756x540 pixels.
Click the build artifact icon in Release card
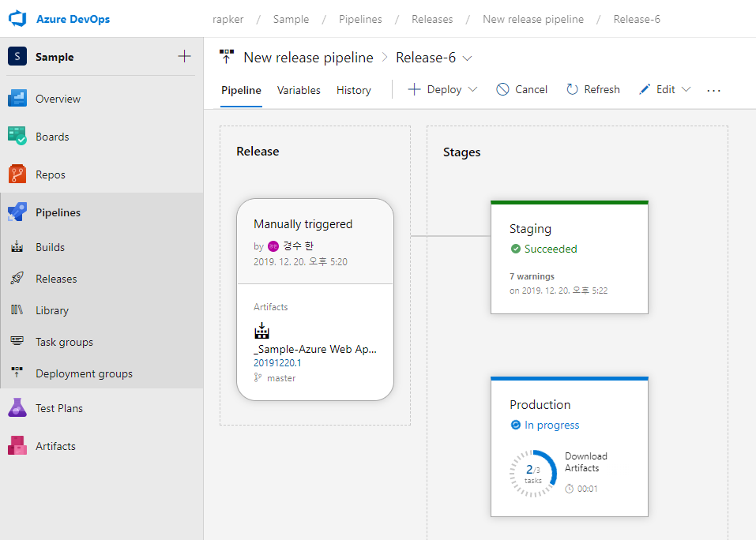[x=261, y=331]
